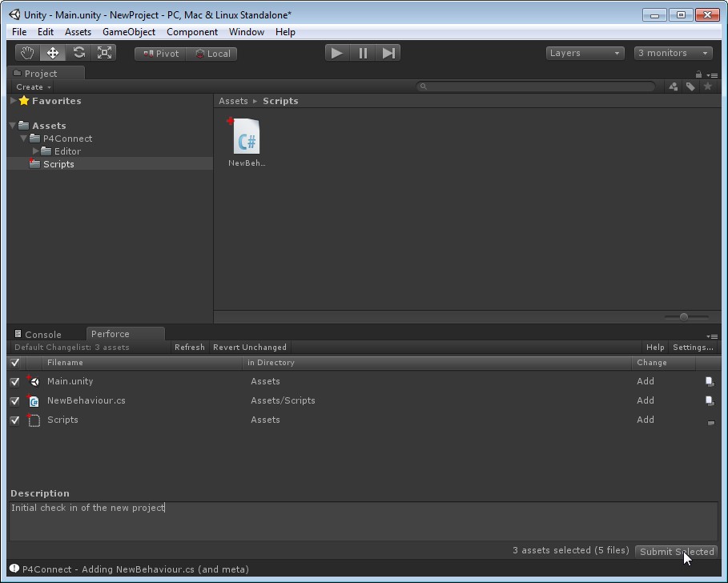Viewport: 728px width, 583px height.
Task: Open Search by Type filter icon
Action: pyautogui.click(x=674, y=86)
